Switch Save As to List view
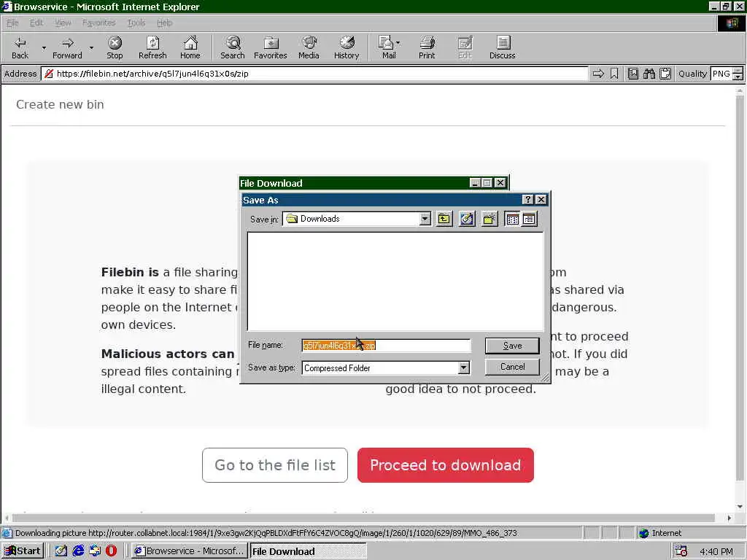The image size is (747, 560). tap(513, 219)
